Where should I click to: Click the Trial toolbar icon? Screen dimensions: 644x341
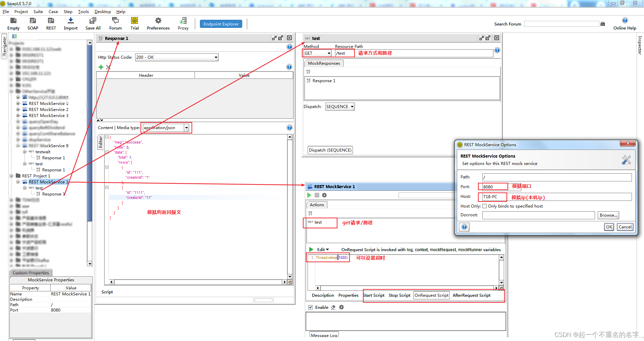pos(135,21)
